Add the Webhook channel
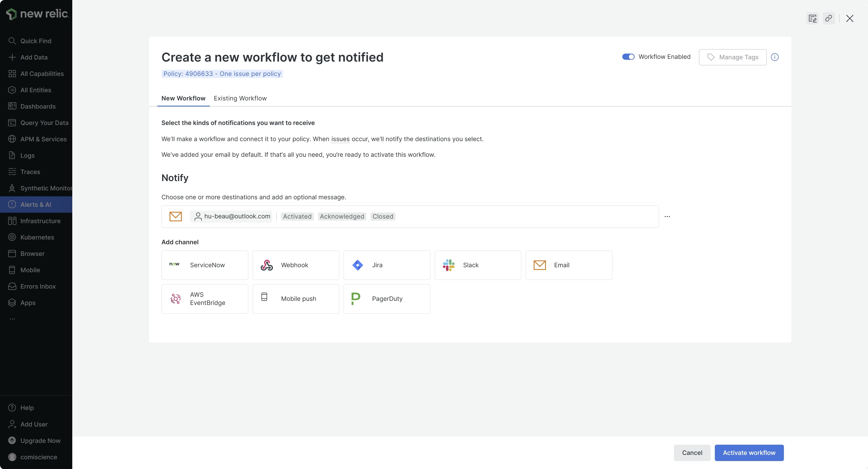 (295, 265)
